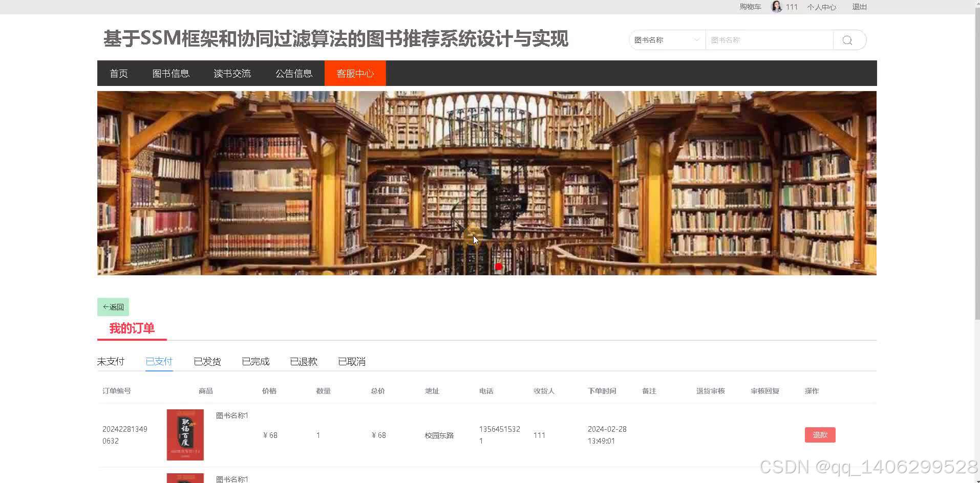Open 公告信息 navigation item

point(294,73)
